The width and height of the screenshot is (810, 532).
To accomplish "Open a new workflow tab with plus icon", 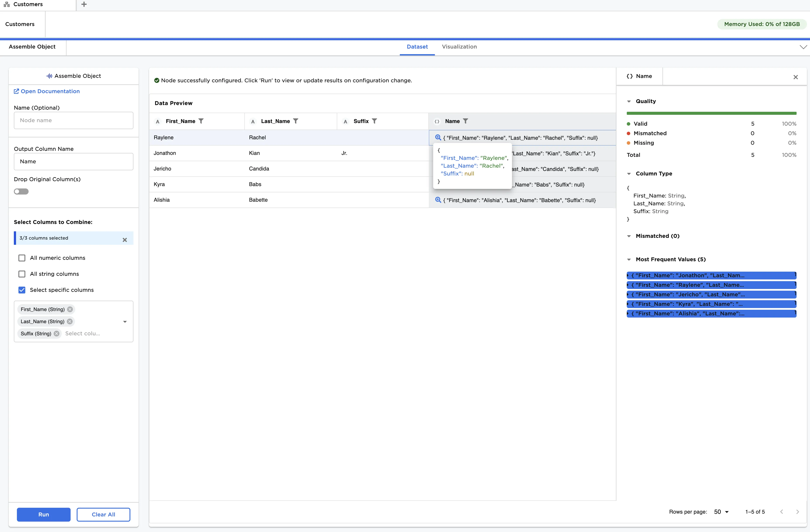I will [84, 4].
